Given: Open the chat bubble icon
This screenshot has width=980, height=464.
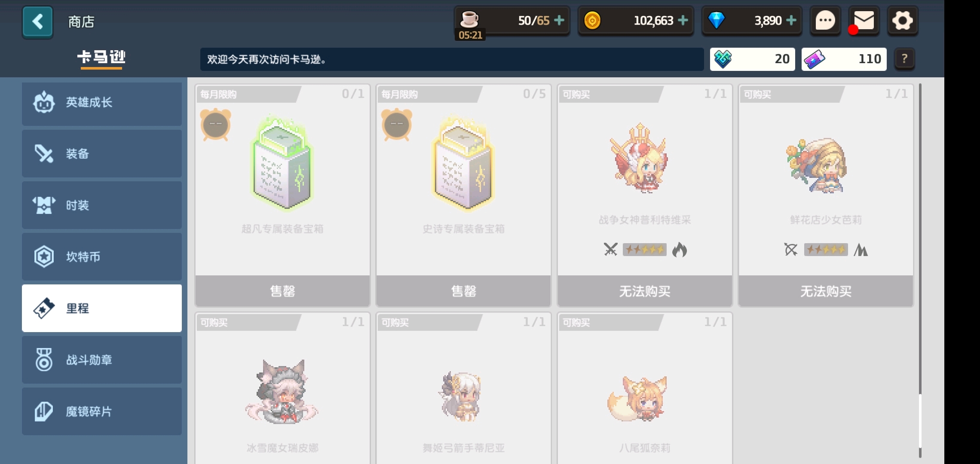Looking at the screenshot, I should pyautogui.click(x=825, y=21).
